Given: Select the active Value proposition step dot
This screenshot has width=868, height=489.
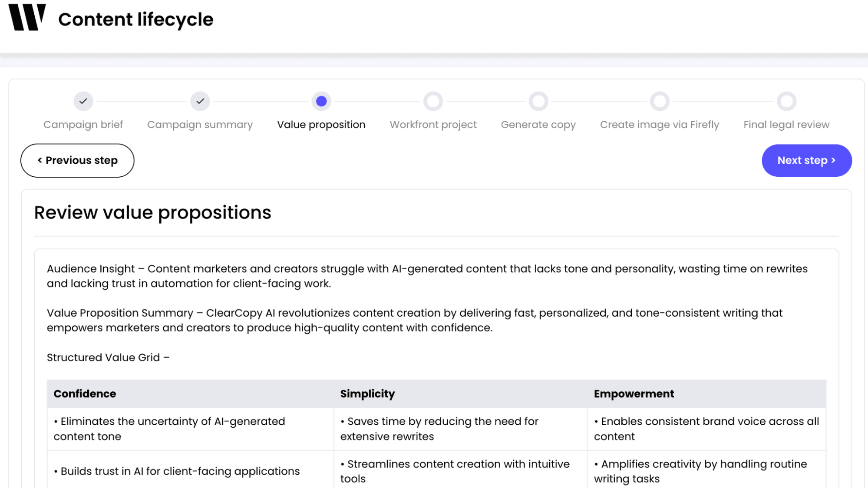Looking at the screenshot, I should tap(321, 101).
